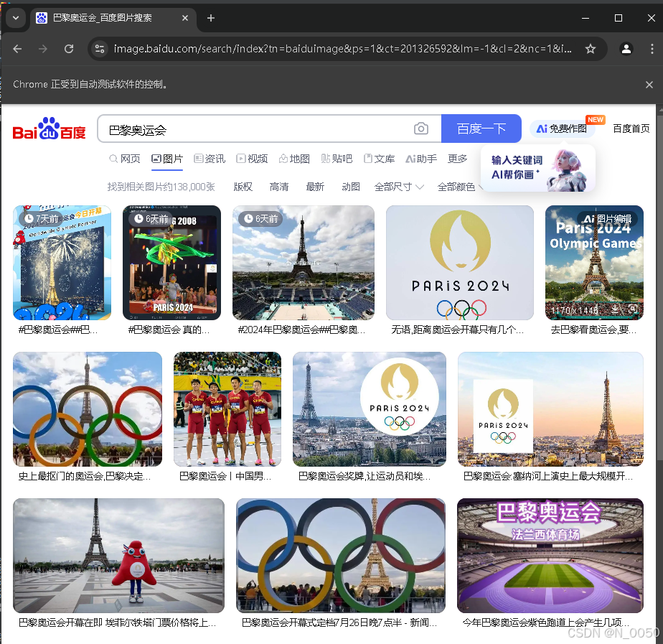The width and height of the screenshot is (663, 644).
Task: Close the 巴黎奥运会 browser tab
Action: (185, 18)
